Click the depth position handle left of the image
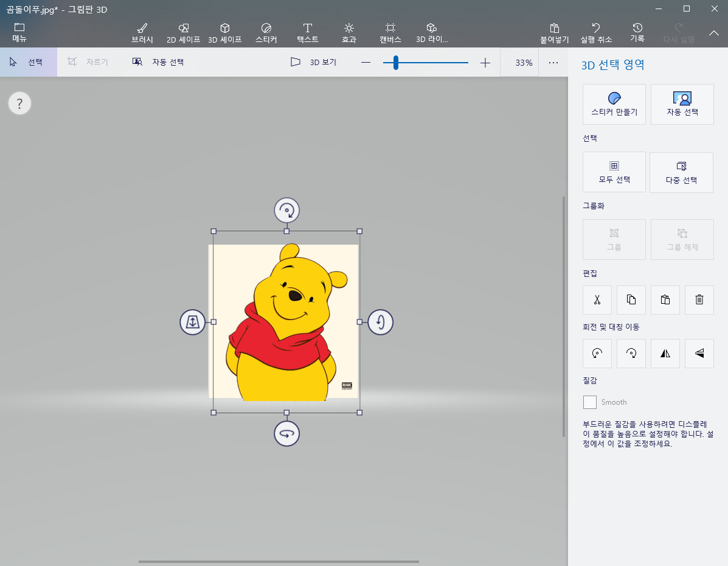This screenshot has height=566, width=728. (x=193, y=322)
